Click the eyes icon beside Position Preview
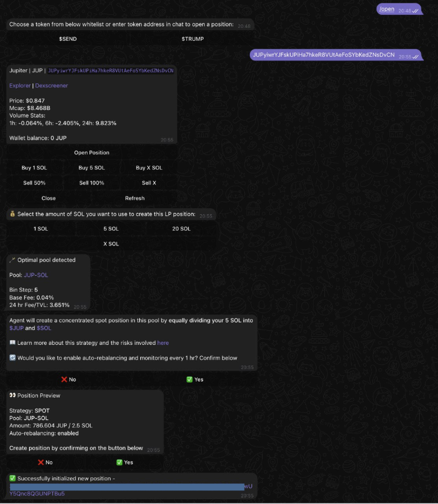The height and width of the screenshot is (504, 438). tap(12, 395)
